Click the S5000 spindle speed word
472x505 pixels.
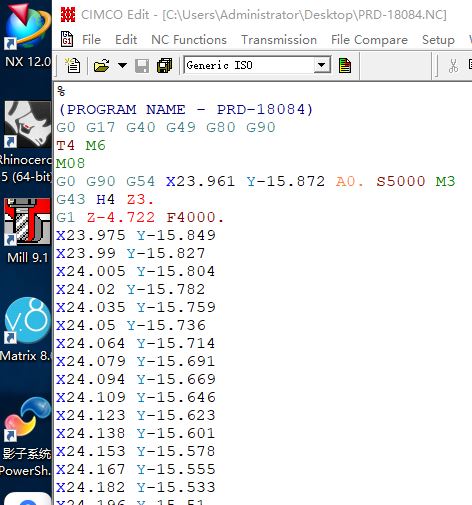coord(401,181)
